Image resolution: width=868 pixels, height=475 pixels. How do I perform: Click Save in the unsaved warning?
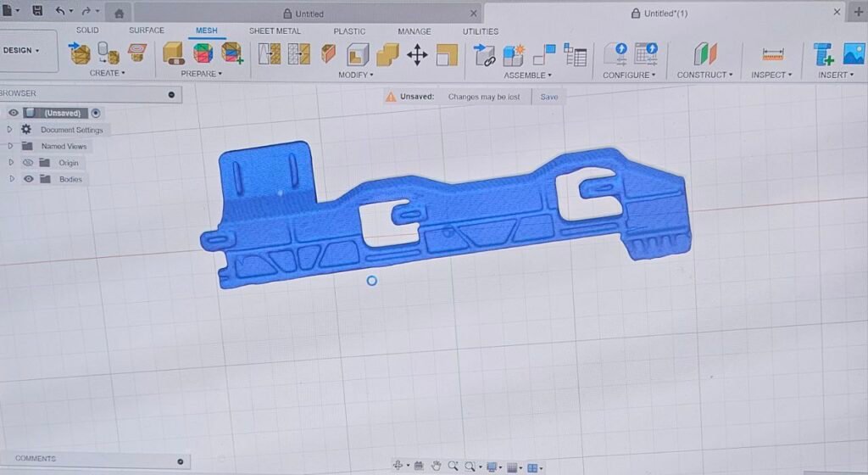pyautogui.click(x=549, y=97)
